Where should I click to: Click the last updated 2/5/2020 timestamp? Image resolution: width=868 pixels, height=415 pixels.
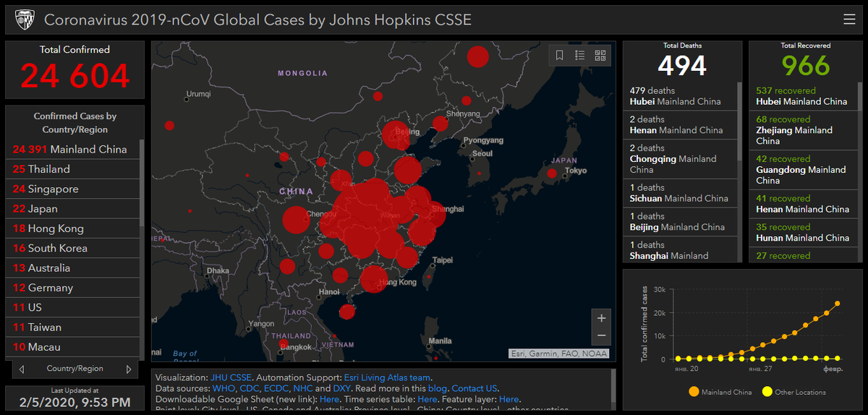click(x=75, y=402)
